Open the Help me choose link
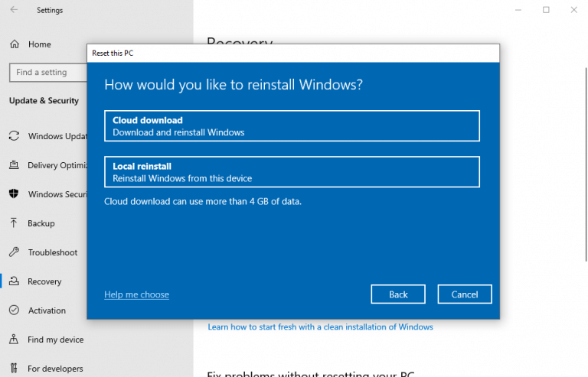This screenshot has height=377, width=588. [x=136, y=294]
